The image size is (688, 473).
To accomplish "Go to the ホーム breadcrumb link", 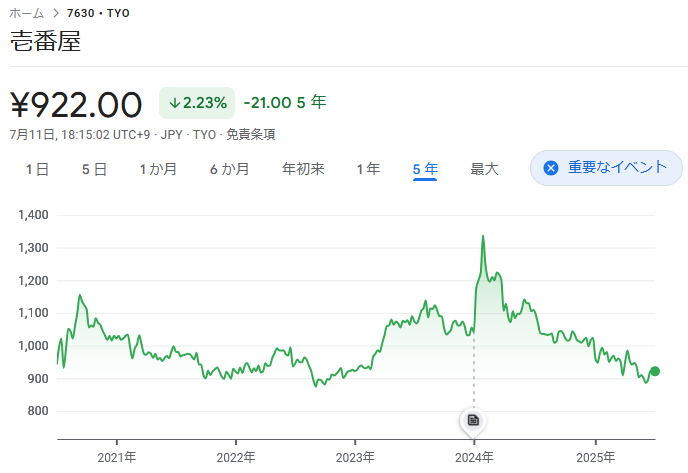I will coord(26,13).
